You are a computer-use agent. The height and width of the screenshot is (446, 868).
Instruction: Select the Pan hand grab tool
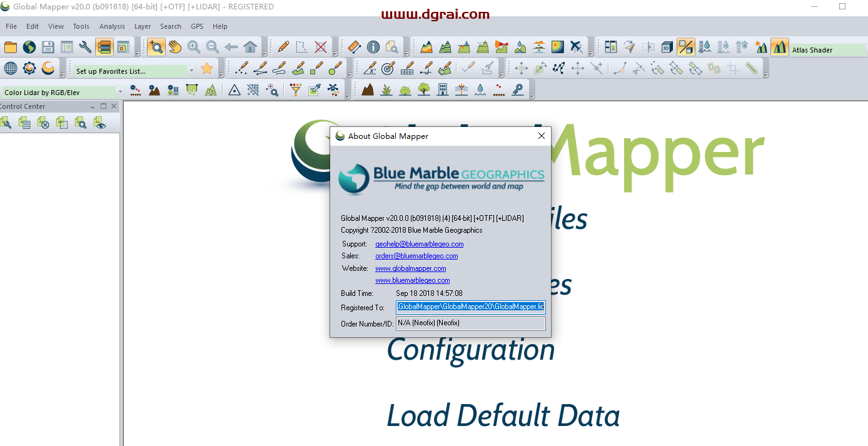coord(174,47)
